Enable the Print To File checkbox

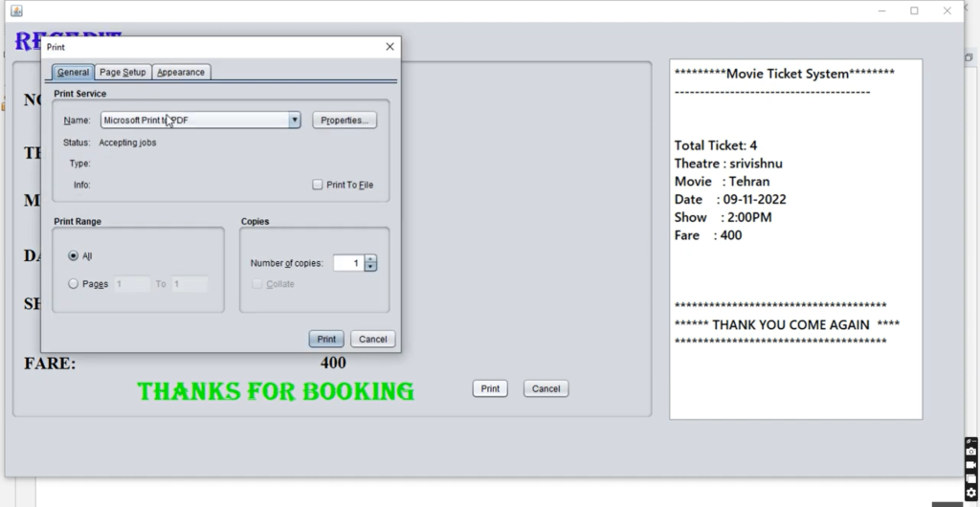[x=318, y=185]
